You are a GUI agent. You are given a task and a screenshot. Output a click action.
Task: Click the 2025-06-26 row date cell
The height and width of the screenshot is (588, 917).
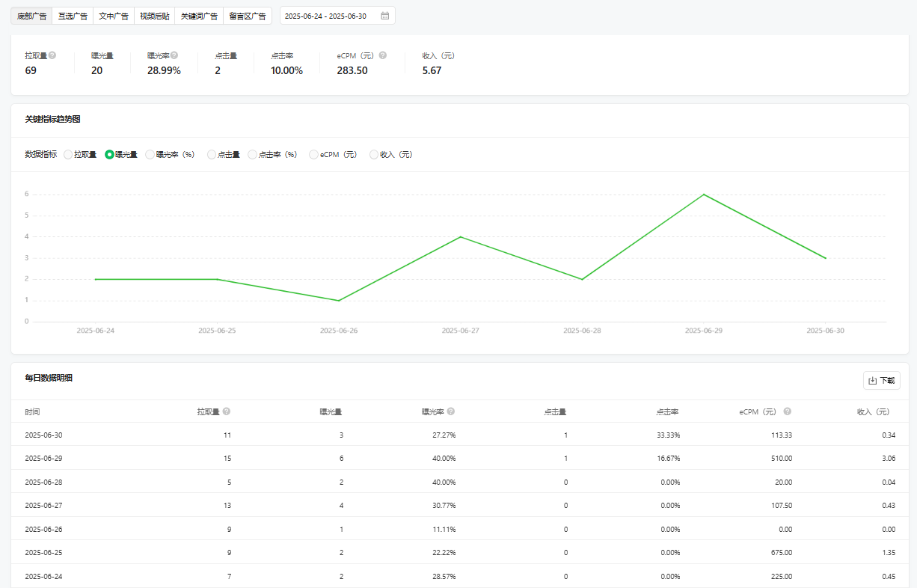[x=43, y=529]
